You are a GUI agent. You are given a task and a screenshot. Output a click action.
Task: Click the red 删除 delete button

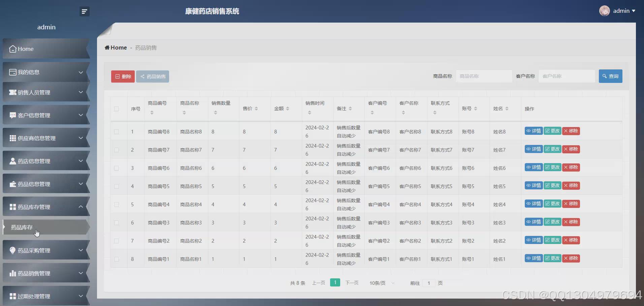pyautogui.click(x=122, y=76)
